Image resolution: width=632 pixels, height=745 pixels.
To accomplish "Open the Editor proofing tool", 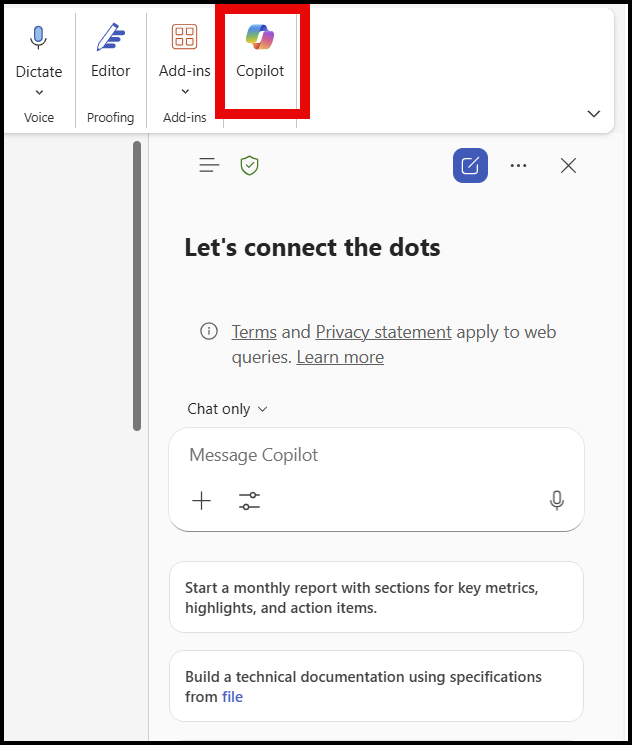I will [x=110, y=51].
